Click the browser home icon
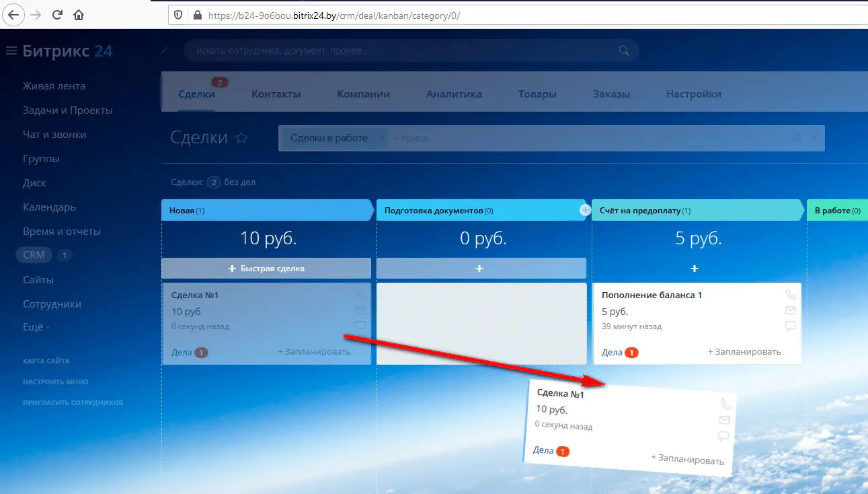Viewport: 868px width, 494px height. 79,14
